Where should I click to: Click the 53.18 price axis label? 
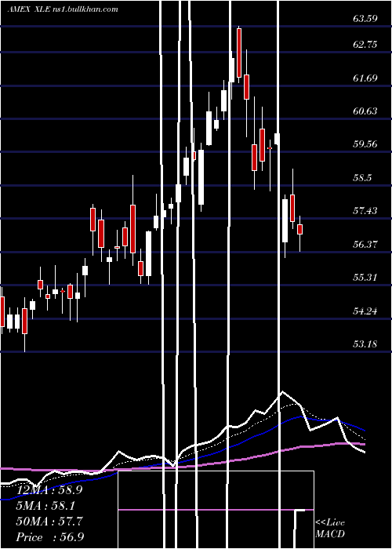tap(365, 344)
